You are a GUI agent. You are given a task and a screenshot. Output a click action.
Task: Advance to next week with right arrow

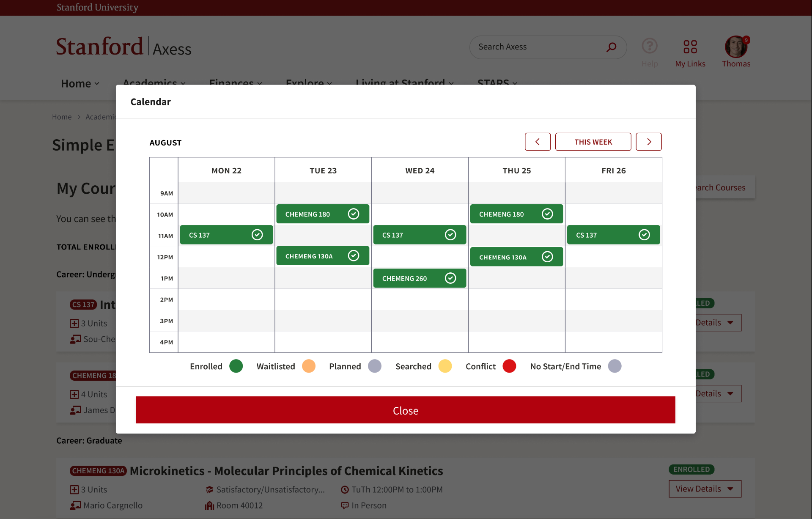(649, 142)
